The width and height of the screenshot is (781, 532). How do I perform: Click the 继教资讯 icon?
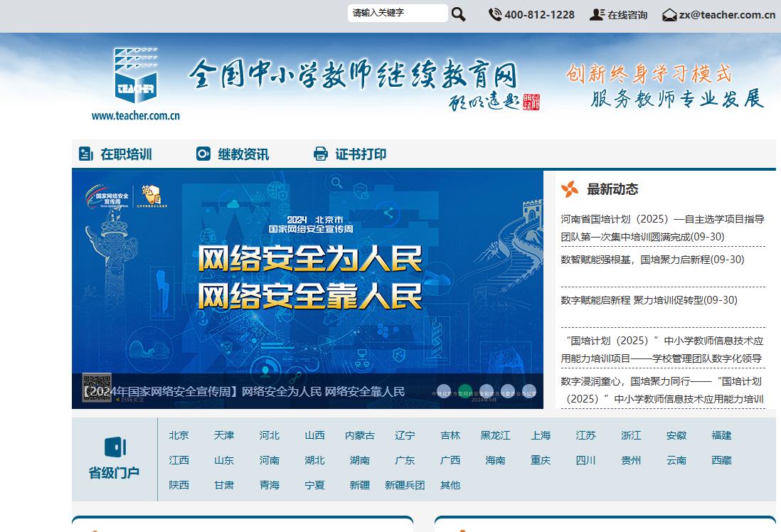tap(203, 154)
